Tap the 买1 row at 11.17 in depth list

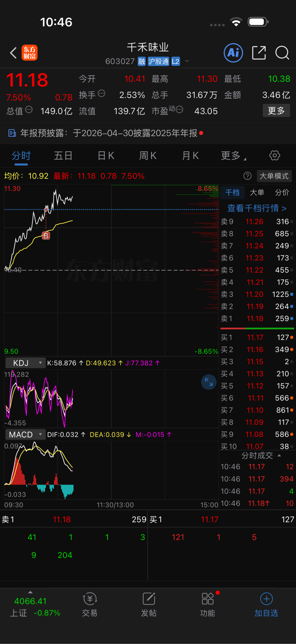257,337
